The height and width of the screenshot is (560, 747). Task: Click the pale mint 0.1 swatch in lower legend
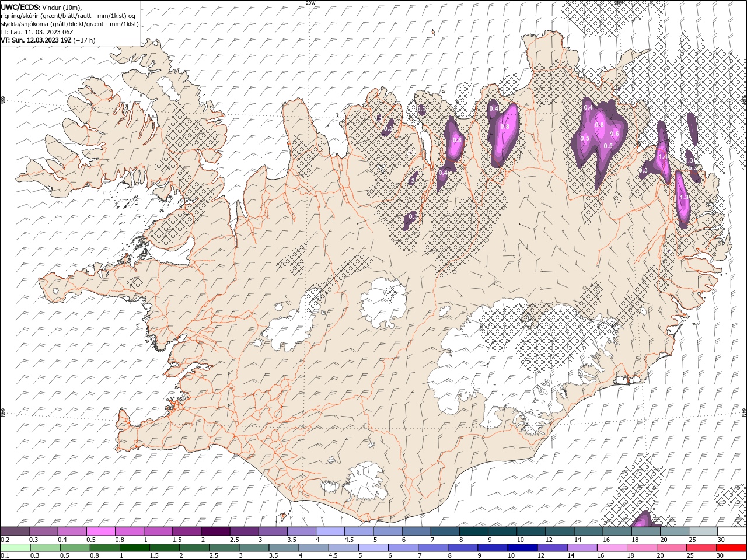pos(15,548)
